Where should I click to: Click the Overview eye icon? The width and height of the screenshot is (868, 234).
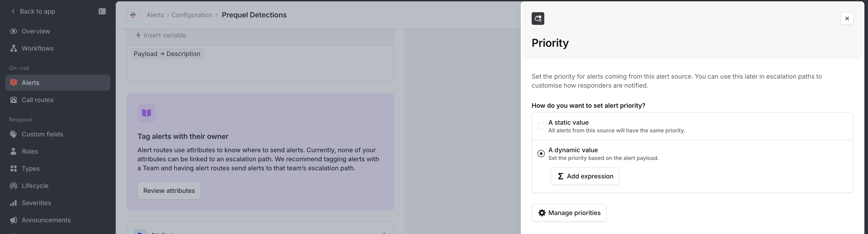click(x=14, y=31)
